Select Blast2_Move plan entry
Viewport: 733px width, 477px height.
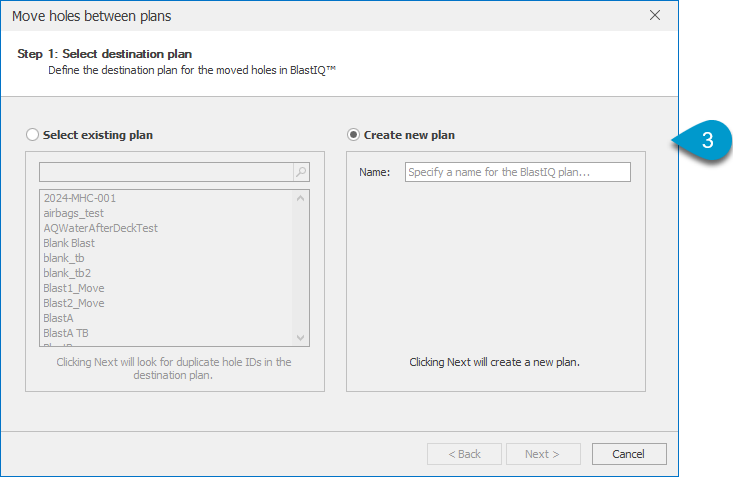(73, 303)
